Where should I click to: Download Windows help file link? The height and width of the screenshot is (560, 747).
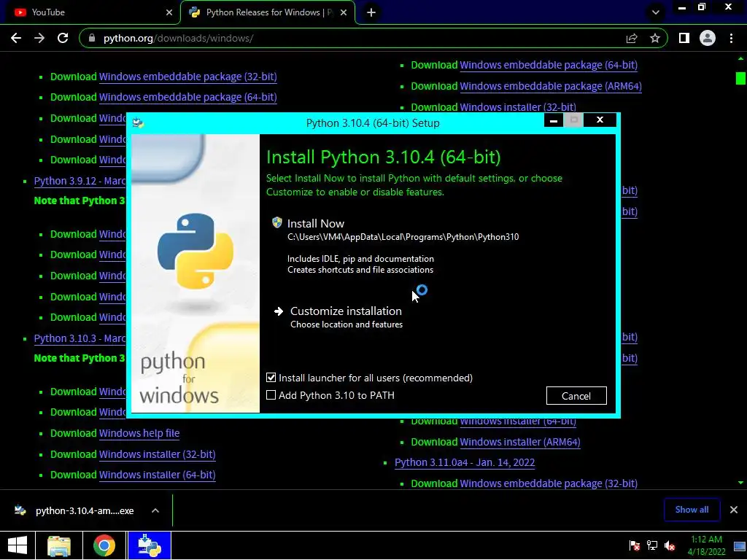tap(139, 433)
